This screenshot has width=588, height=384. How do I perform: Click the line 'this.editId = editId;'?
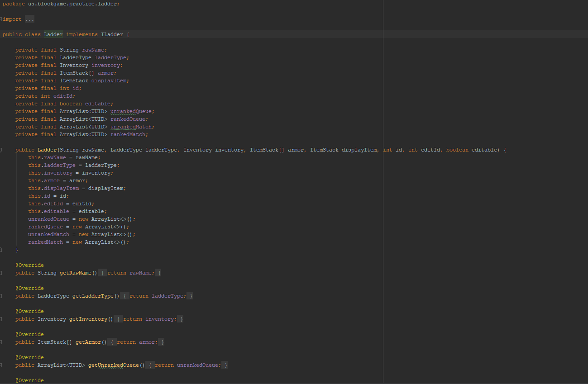coord(61,204)
